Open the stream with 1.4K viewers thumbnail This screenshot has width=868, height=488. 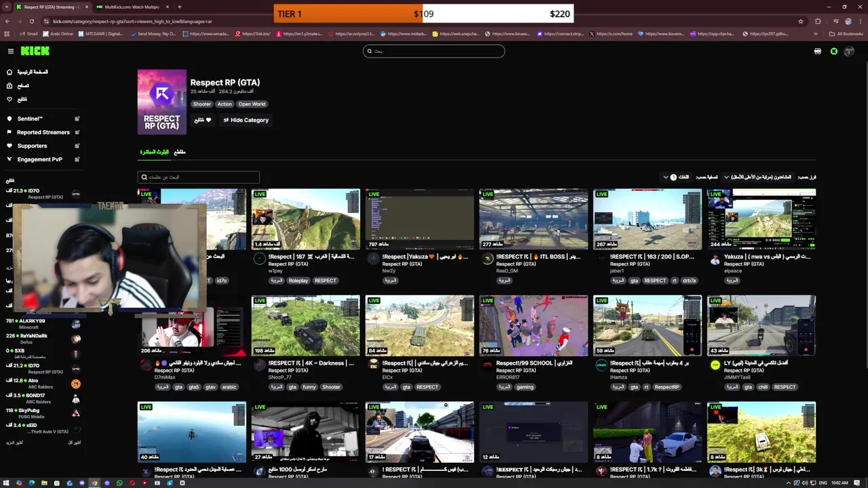click(306, 220)
